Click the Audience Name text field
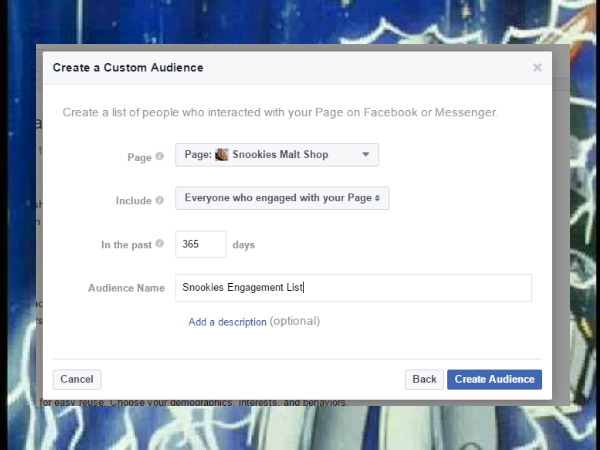This screenshot has height=450, width=600. point(353,288)
